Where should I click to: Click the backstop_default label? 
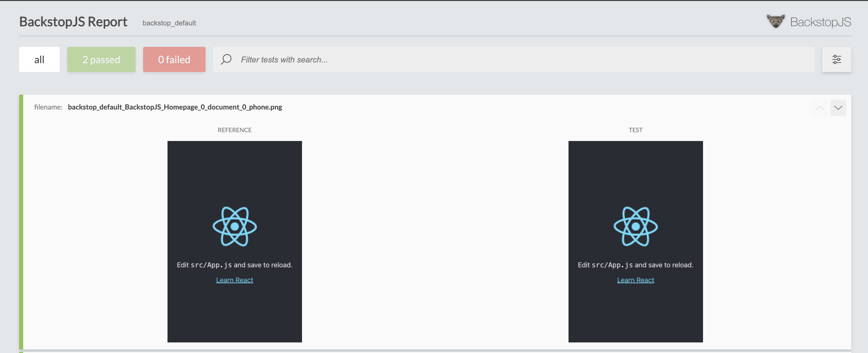pyautogui.click(x=169, y=23)
